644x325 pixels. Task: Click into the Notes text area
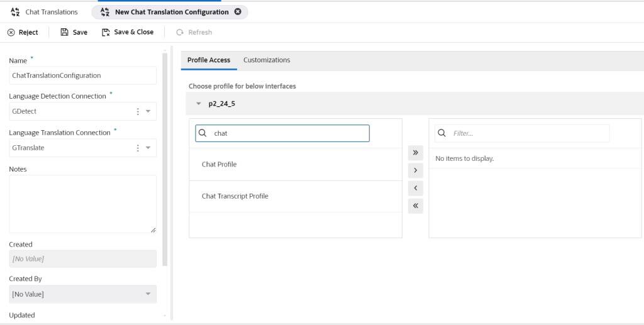tap(82, 204)
